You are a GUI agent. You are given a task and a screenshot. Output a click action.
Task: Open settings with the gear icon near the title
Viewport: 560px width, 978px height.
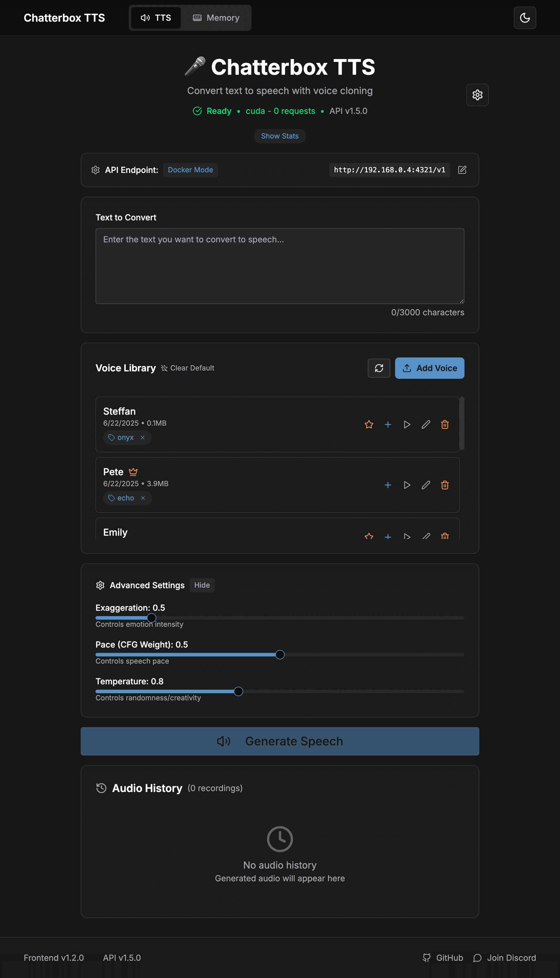[477, 95]
